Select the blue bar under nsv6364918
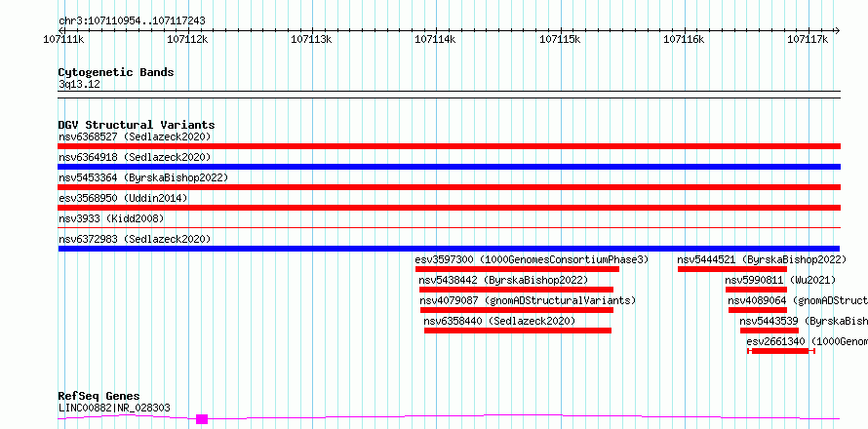The width and height of the screenshot is (868, 429). pos(449,167)
